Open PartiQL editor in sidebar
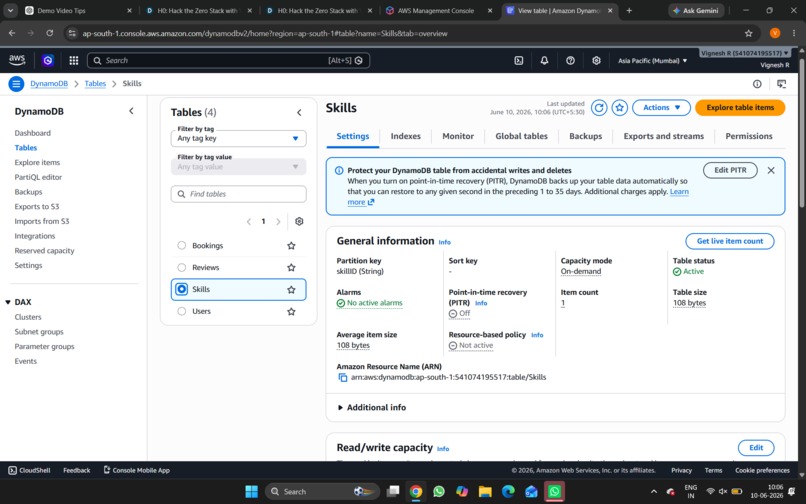Screen dimensions: 806x504 pos(38,177)
